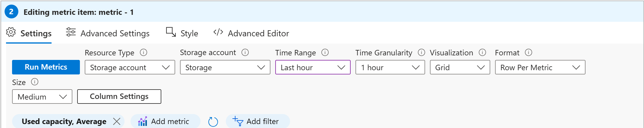The height and width of the screenshot is (128, 644).
Task: Select the Used capacity, Average metric pill
Action: click(x=64, y=121)
